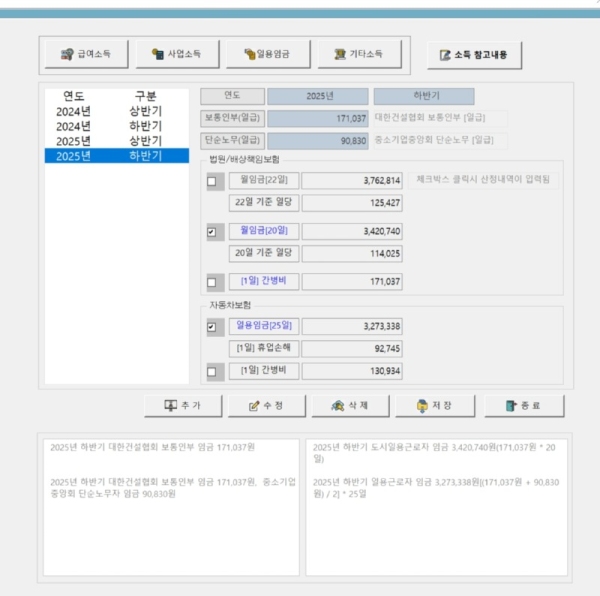Click the blue 월임금[20일] label
Screen dimensions: 600x596
(x=264, y=231)
